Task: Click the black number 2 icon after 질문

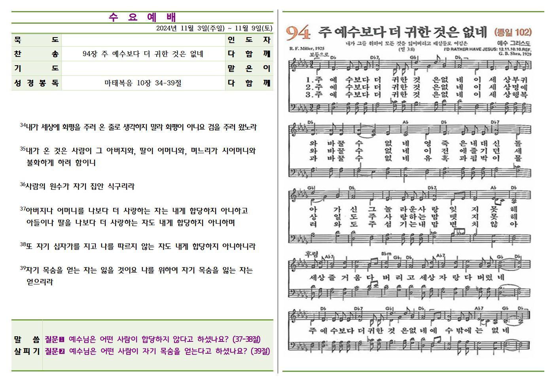Action: coord(62,351)
